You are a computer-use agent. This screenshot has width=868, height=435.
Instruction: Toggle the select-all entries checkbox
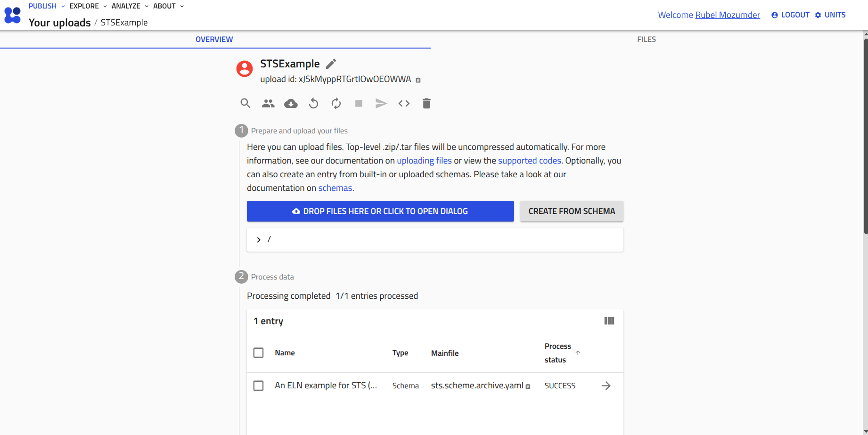258,353
